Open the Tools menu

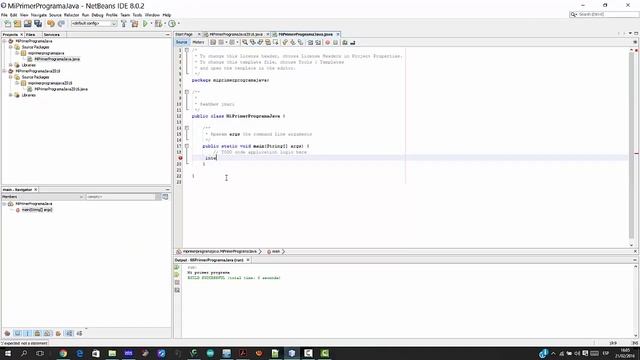click(137, 15)
